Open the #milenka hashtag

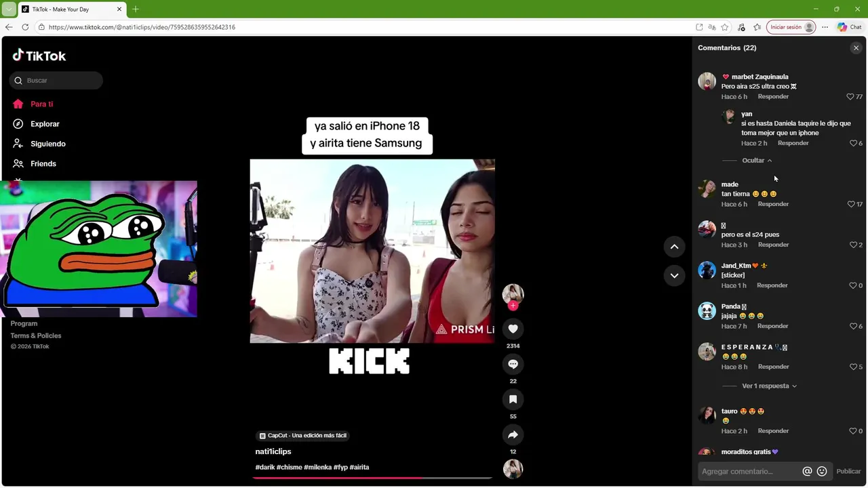(x=317, y=468)
